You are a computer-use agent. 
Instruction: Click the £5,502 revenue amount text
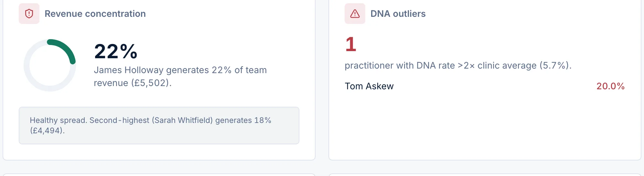[x=150, y=83]
